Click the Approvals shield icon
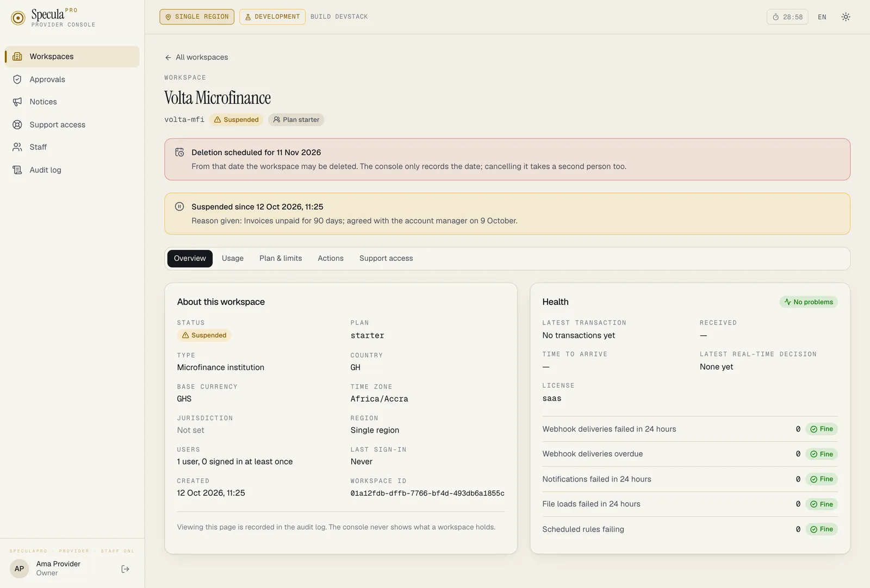870x588 pixels. tap(17, 79)
